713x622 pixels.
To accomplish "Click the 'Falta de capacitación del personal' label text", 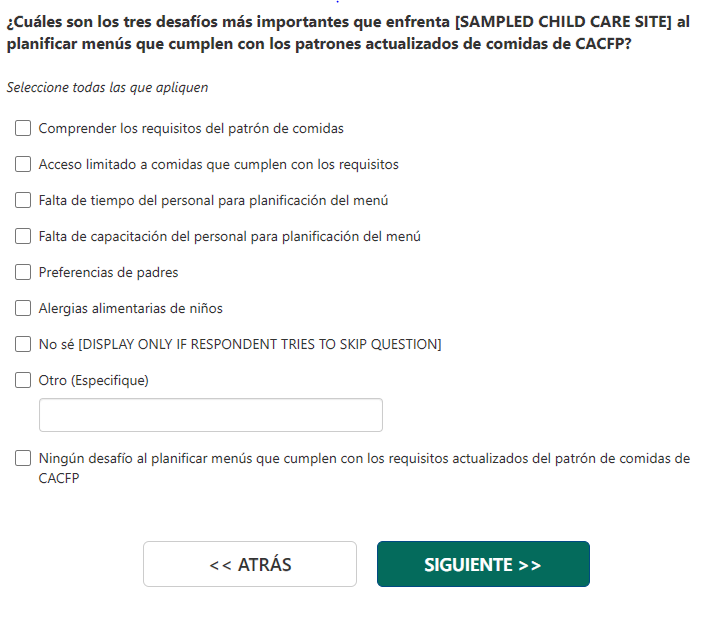I will coord(229,236).
